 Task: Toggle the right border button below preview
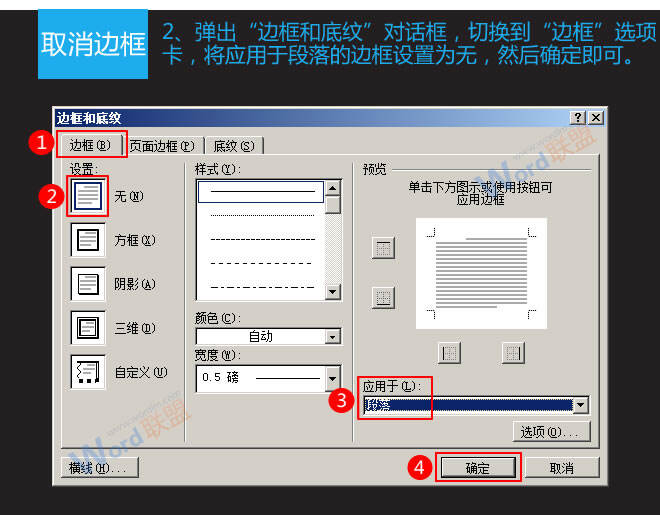pyautogui.click(x=513, y=353)
